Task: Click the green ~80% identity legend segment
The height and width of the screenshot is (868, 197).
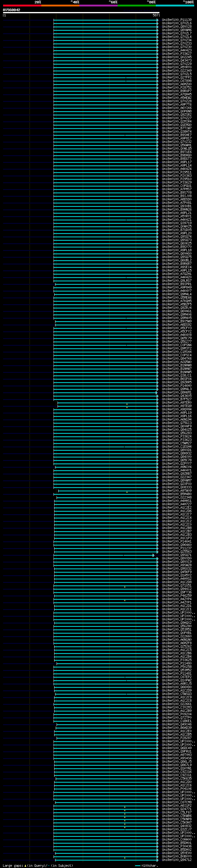Action: click(x=137, y=6)
